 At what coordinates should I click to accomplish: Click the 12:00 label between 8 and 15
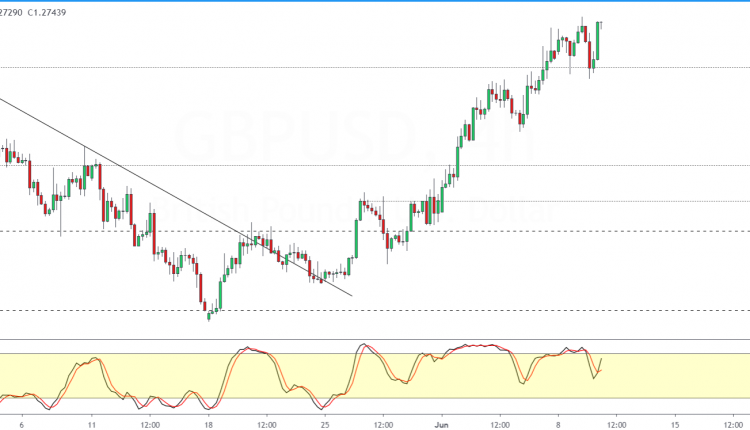[617, 425]
